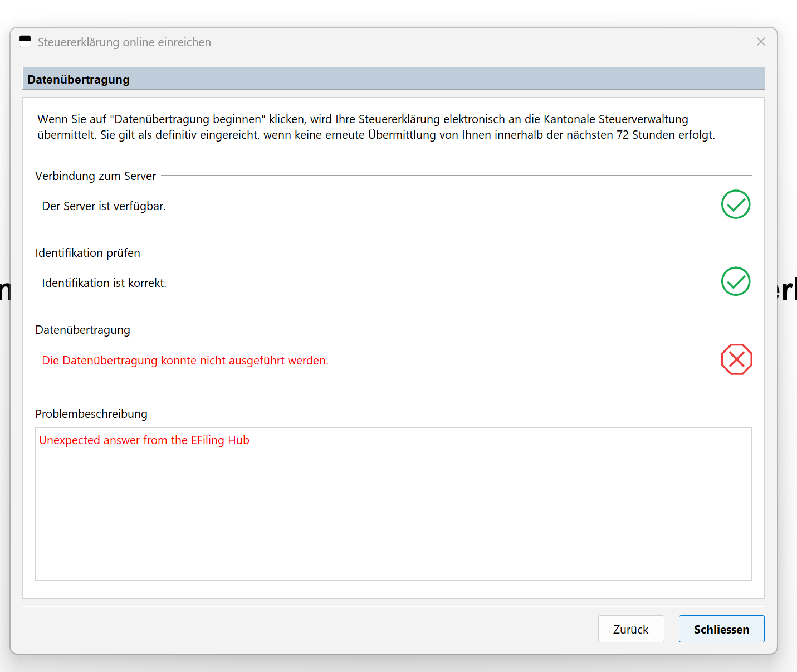Click the green checkmark beside Identifikation ist korrekt
The height and width of the screenshot is (672, 797).
click(x=736, y=281)
